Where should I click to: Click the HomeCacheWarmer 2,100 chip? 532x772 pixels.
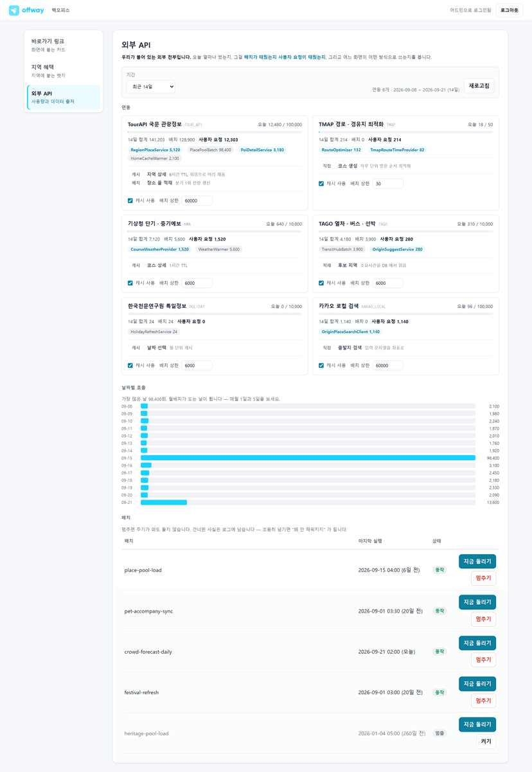(x=155, y=158)
